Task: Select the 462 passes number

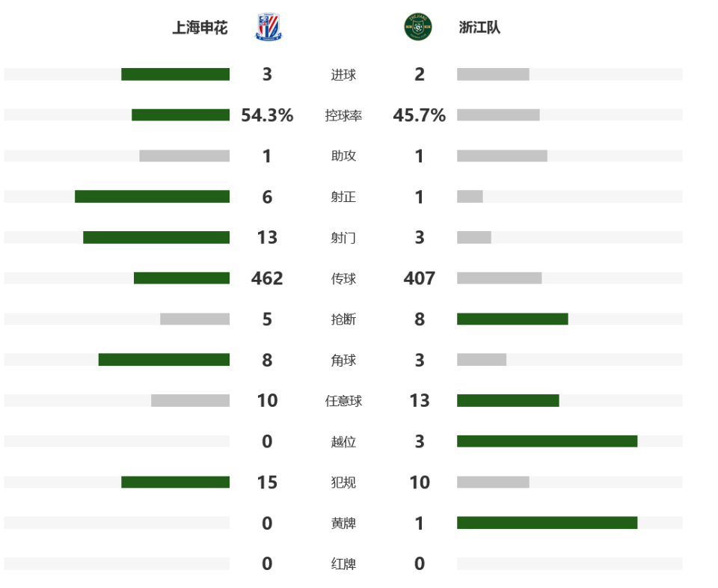Action: tap(267, 278)
